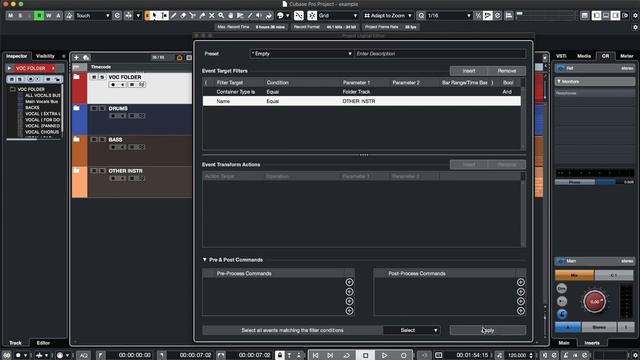640x360 pixels.
Task: Add first Post-Process command plus icon
Action: pyautogui.click(x=521, y=282)
